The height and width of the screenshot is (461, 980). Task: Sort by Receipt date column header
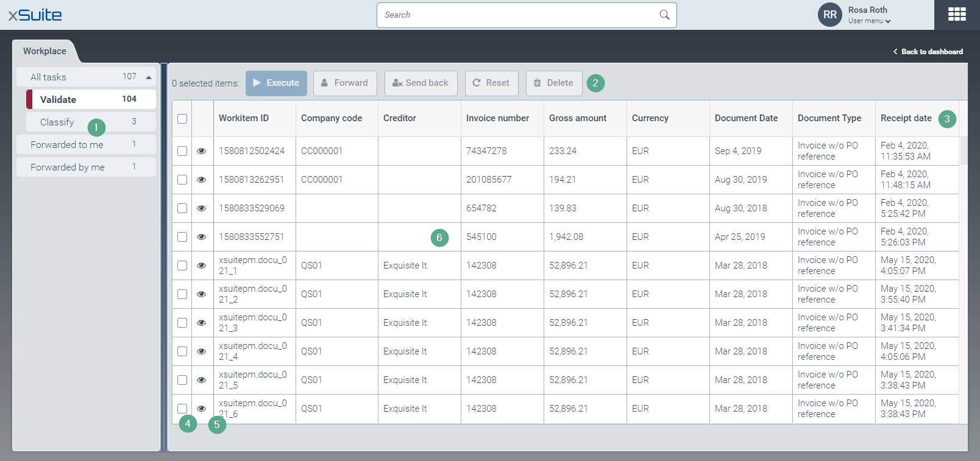coord(906,118)
